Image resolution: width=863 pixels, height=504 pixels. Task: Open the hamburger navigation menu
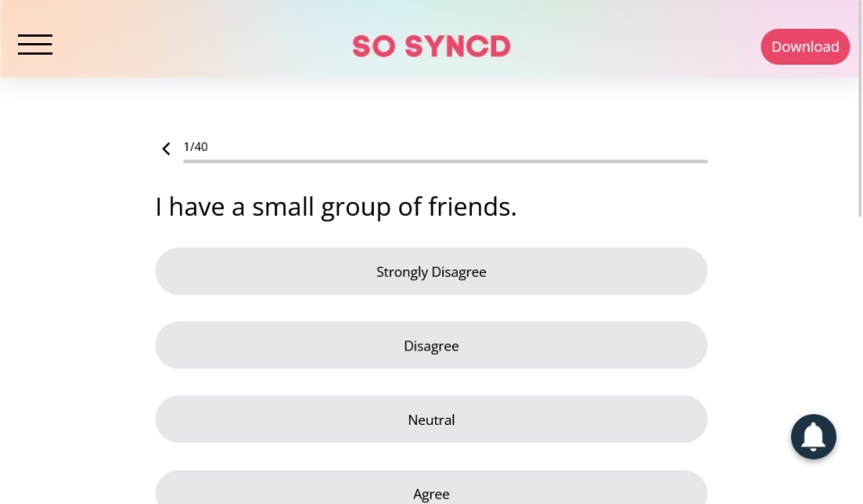pos(35,45)
